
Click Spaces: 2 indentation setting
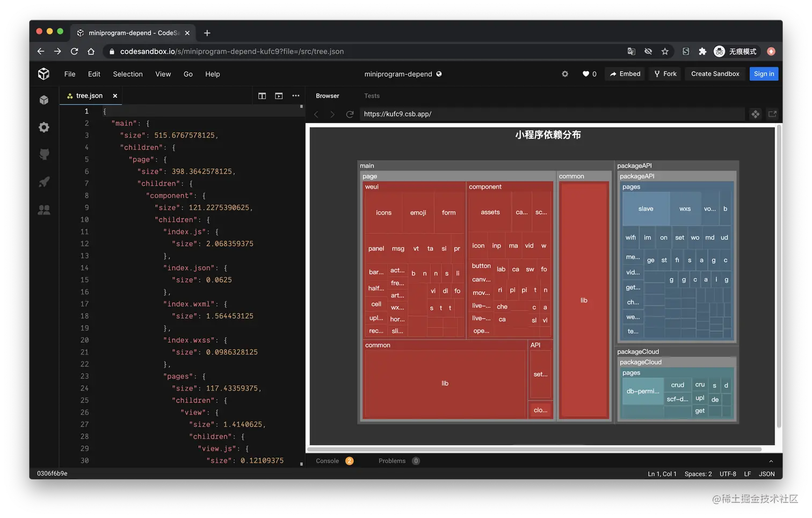click(698, 474)
